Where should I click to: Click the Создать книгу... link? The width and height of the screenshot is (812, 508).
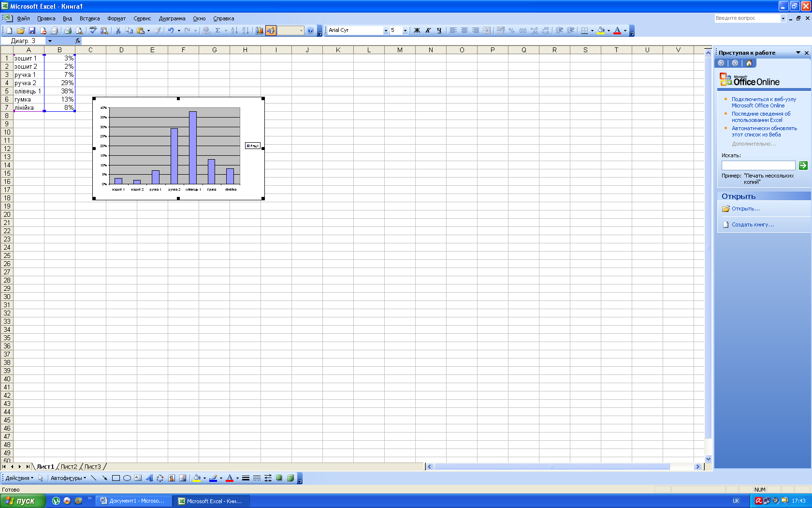753,224
